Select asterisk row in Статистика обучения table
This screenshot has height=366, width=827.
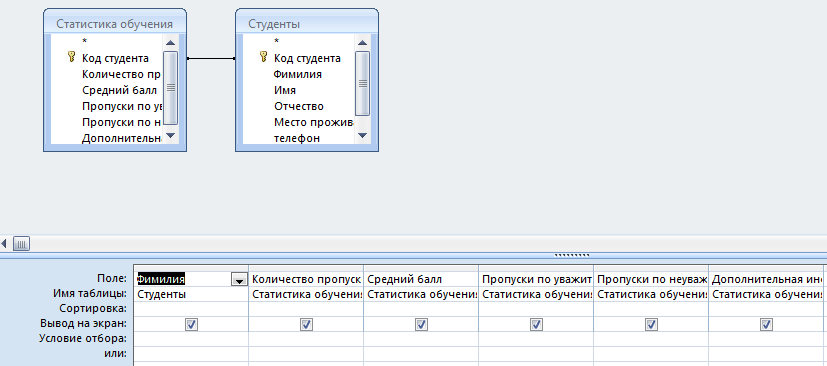pyautogui.click(x=84, y=41)
